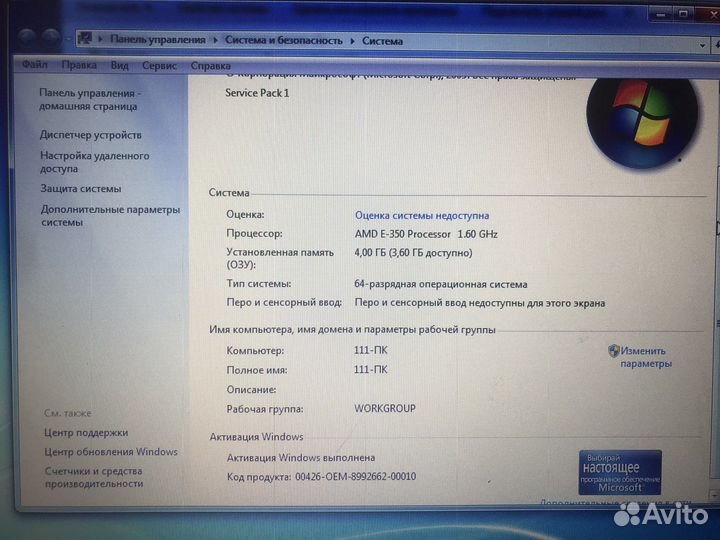
Task: Click the Компьютер name value 111-ПК
Action: [371, 350]
